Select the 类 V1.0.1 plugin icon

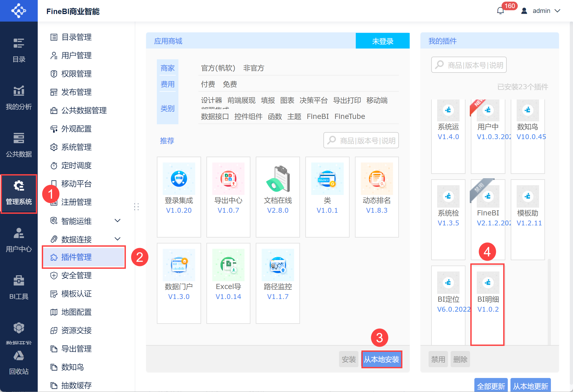click(x=327, y=179)
